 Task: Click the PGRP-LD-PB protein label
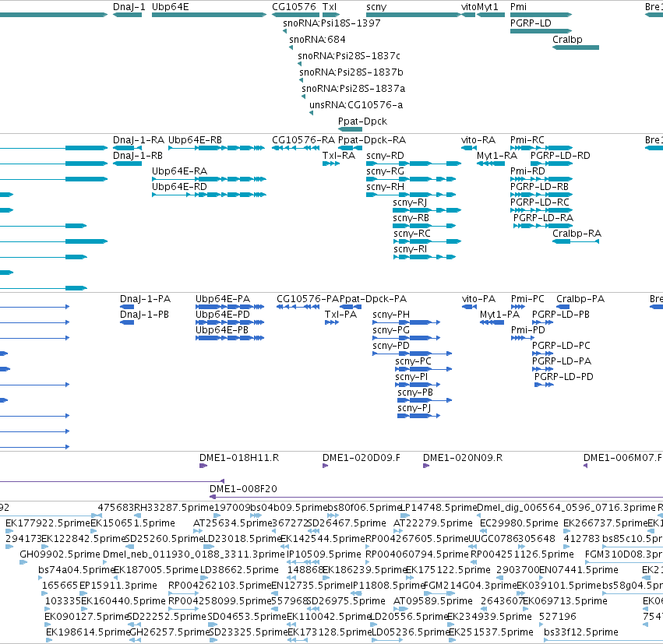(561, 315)
